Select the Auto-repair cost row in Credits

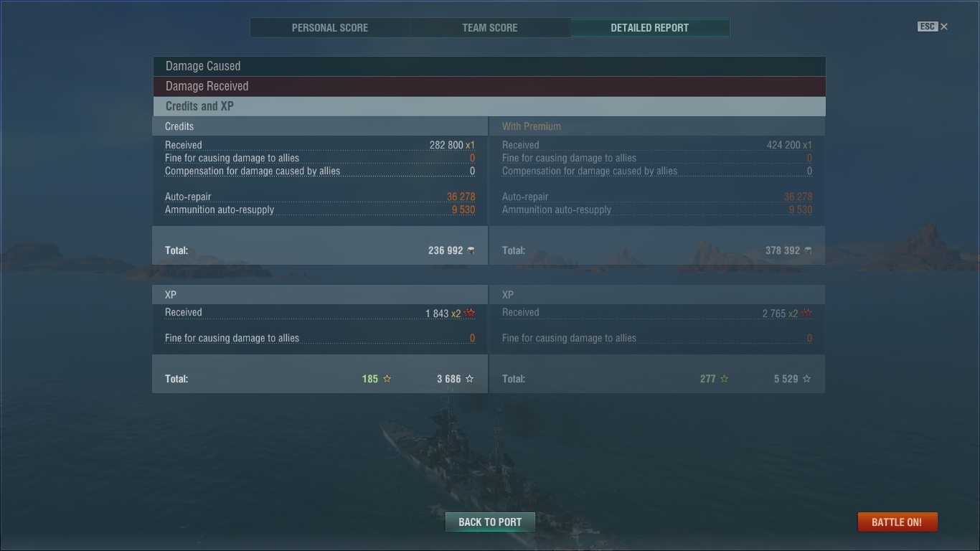[320, 197]
